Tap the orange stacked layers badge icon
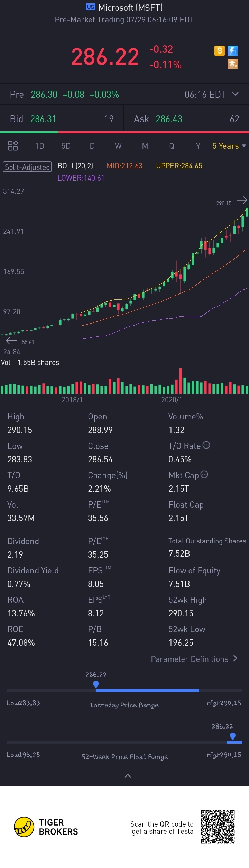This screenshot has height=868, width=249. [x=233, y=64]
